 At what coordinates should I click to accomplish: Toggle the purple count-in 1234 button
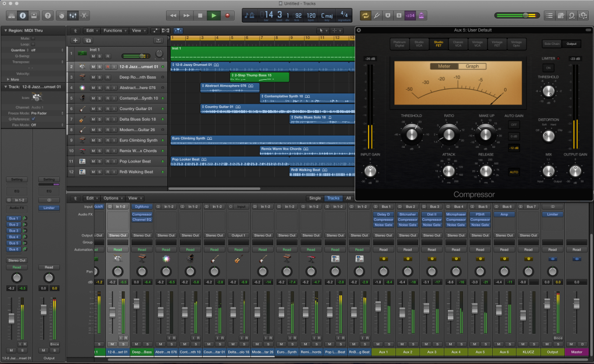(410, 16)
